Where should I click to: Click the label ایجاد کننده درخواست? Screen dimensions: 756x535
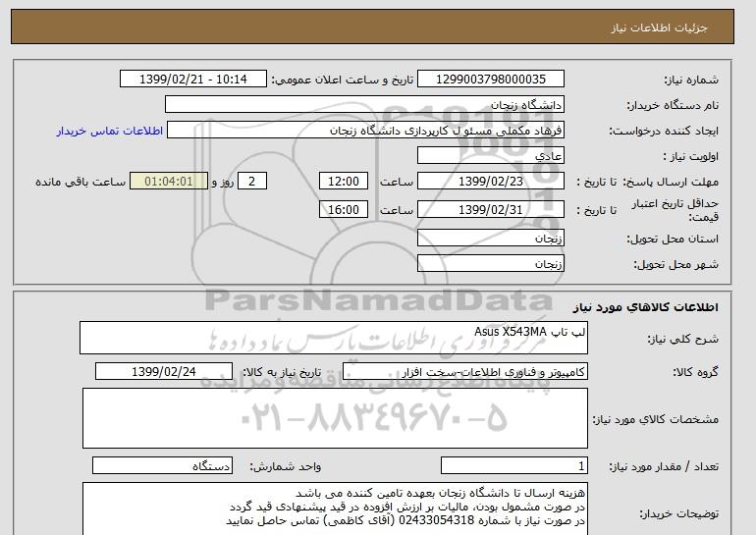664,131
